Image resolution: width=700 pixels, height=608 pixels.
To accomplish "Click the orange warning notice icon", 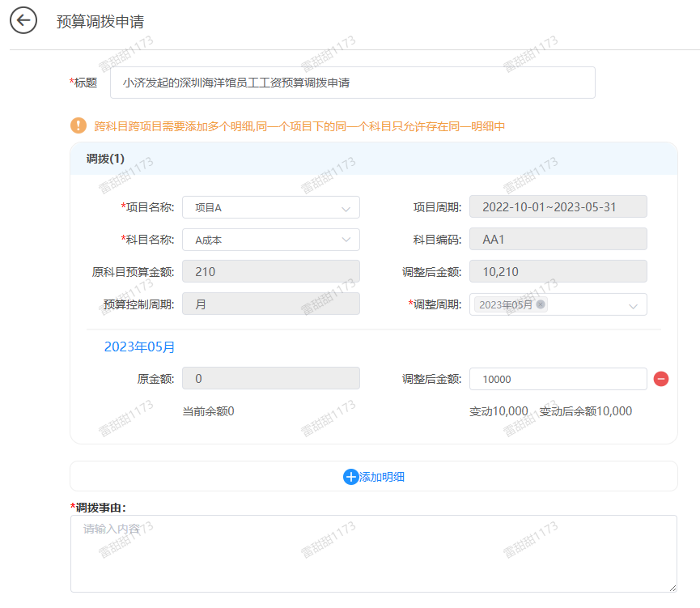I will tap(78, 125).
